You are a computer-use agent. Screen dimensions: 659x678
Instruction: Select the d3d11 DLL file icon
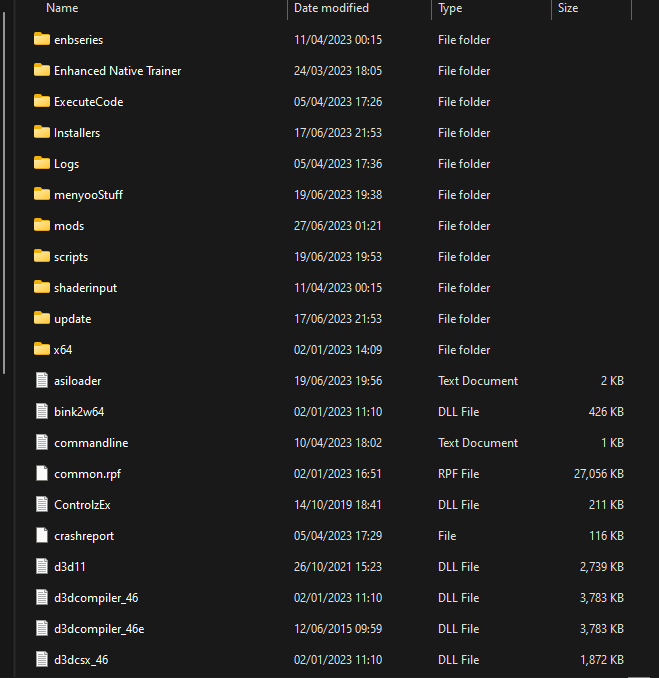[41, 567]
